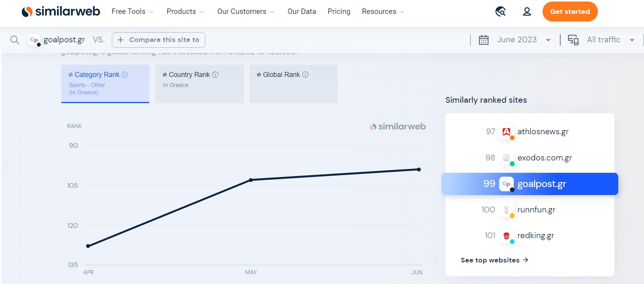Click Compare this site to button
644x284 pixels.
tap(158, 40)
